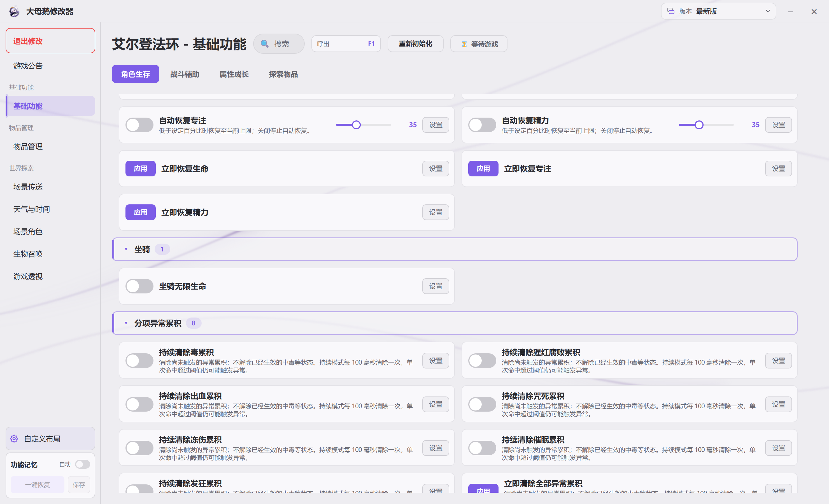Collapse the 坐骑 section arrow
Viewport: 829px width, 504px height.
126,249
